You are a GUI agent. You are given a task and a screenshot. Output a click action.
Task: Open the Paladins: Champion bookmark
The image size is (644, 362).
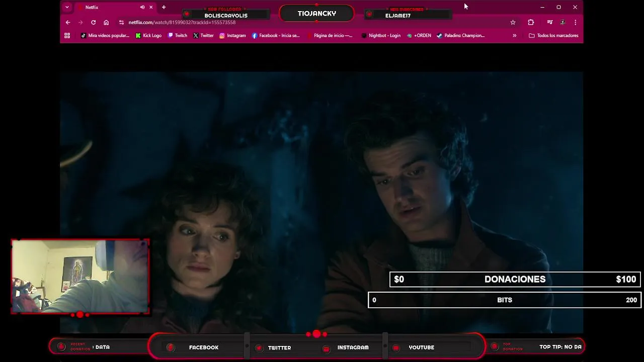tap(461, 35)
